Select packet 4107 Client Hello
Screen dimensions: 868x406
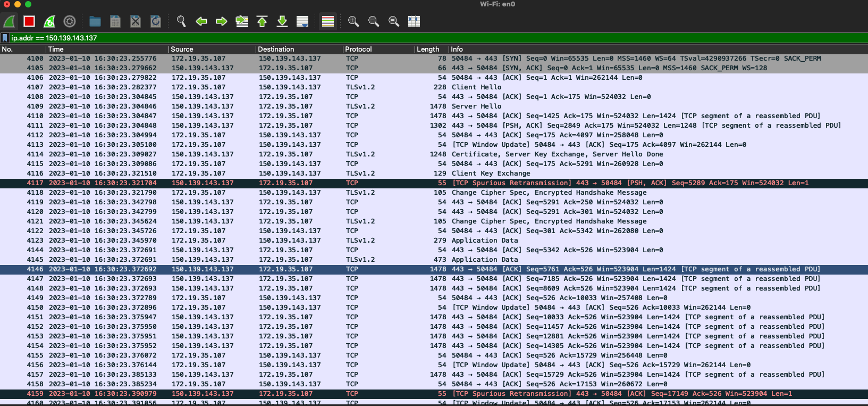tap(434, 87)
